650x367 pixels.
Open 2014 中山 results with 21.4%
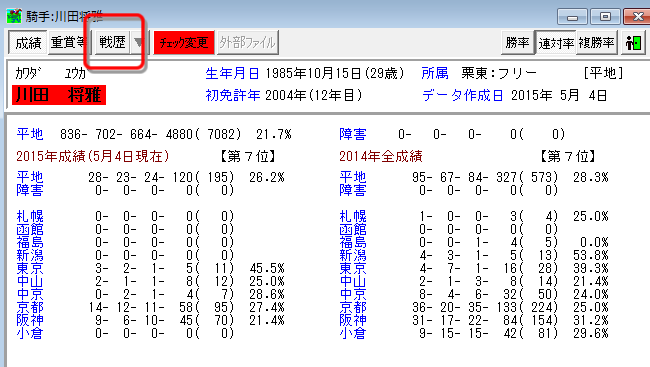click(x=353, y=282)
